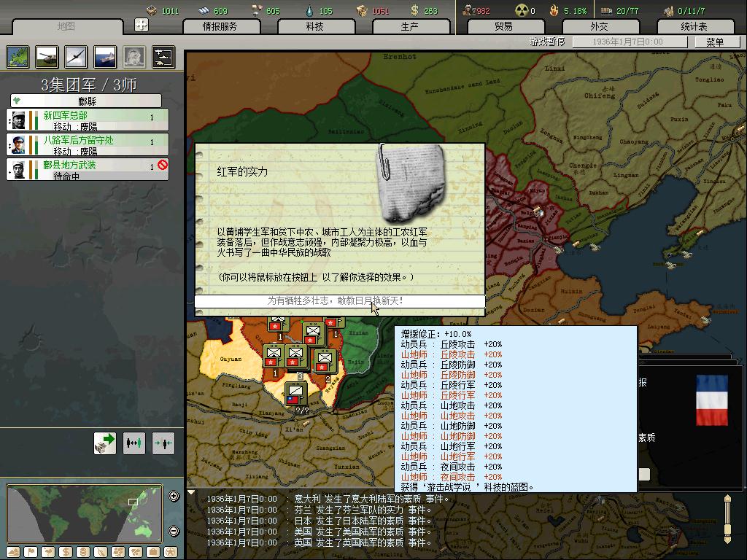Open the 统计表 tab
Screen dimensions: 747x560
pos(694,27)
